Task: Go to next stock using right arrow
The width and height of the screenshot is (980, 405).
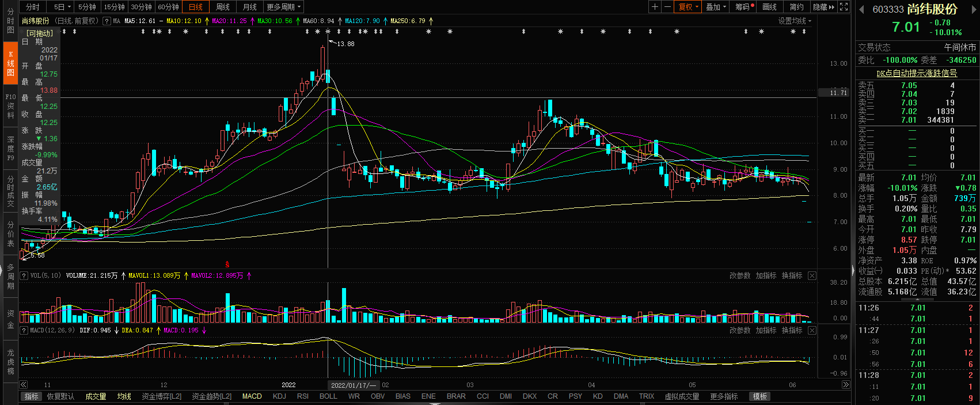Action: pos(974,9)
